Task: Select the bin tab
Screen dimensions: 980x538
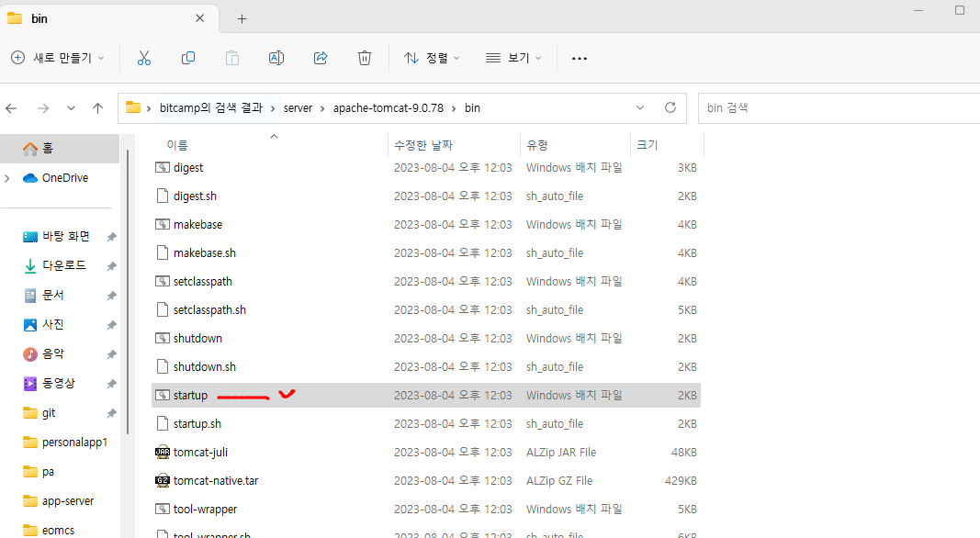Action: [x=109, y=18]
